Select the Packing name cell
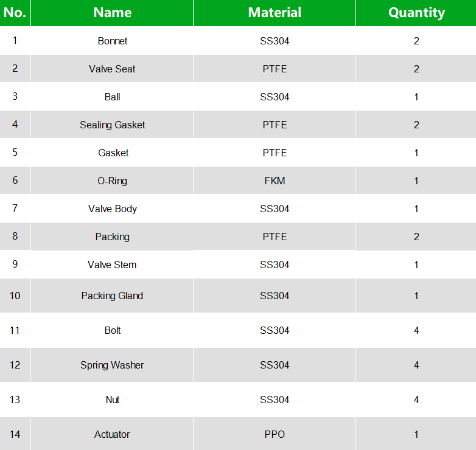This screenshot has height=450, width=476. coord(113,237)
